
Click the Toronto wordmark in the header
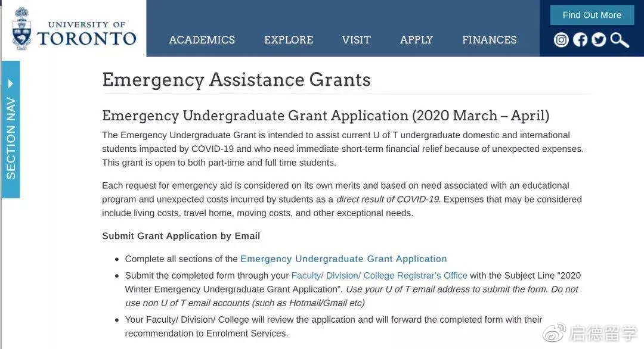click(x=87, y=39)
